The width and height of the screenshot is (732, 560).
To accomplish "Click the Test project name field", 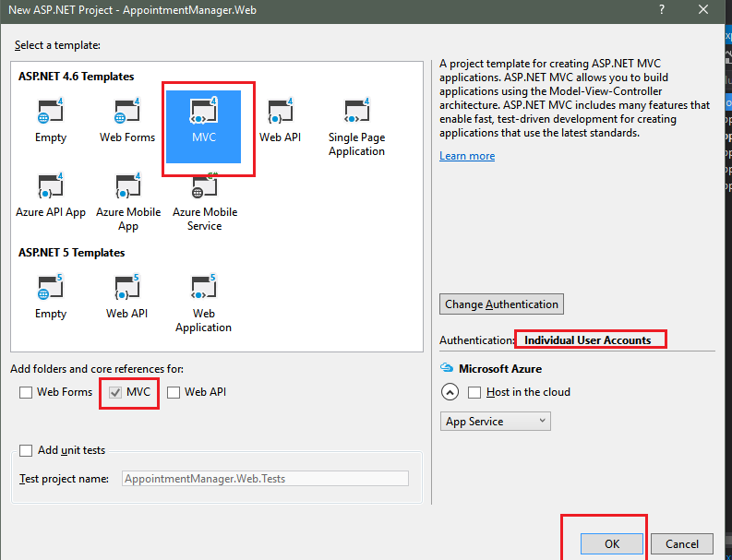I will point(265,479).
